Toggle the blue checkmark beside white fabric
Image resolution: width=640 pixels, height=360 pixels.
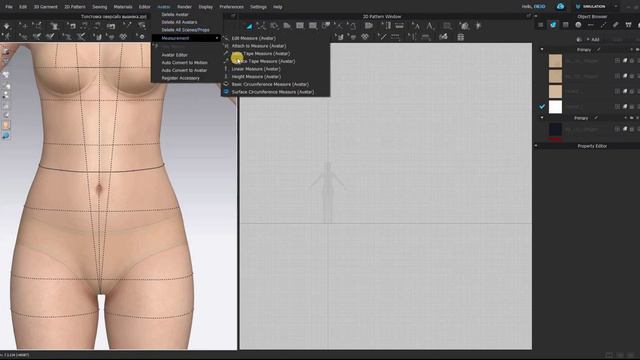(542, 107)
